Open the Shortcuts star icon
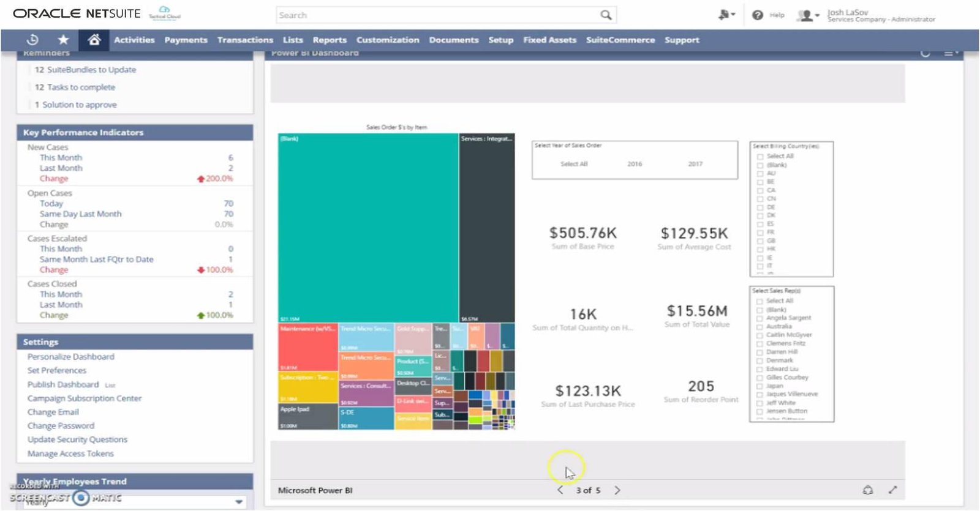This screenshot has height=511, width=980. [63, 40]
